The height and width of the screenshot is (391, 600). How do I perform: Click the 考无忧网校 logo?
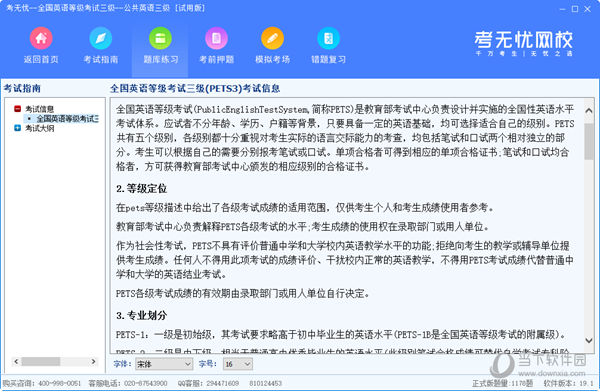(x=524, y=43)
